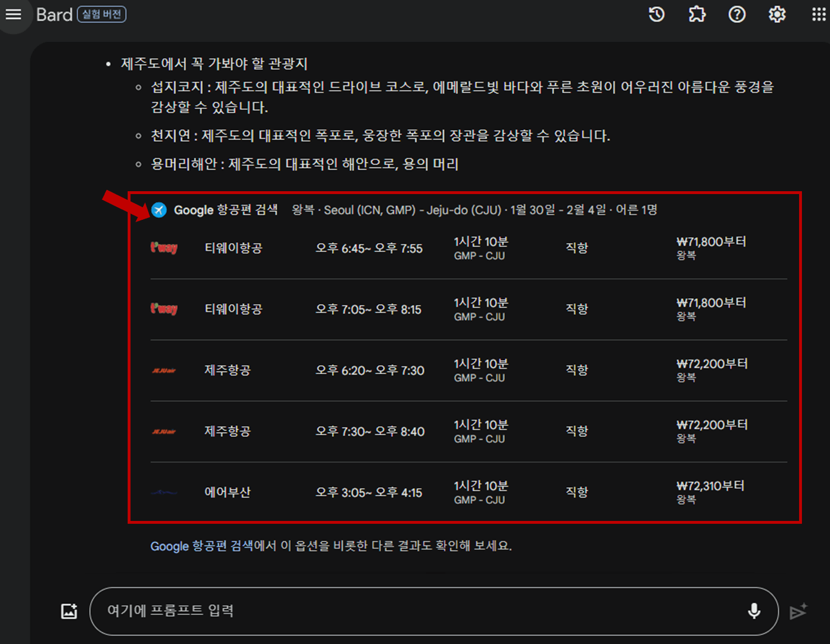Click the 천지연 waterfall description
The width and height of the screenshot is (830, 644).
click(380, 136)
